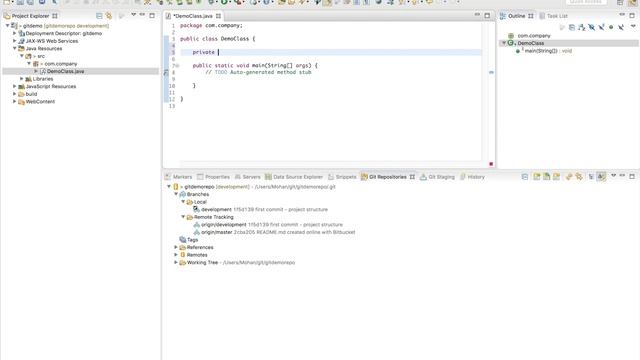Collapse all in Git Repositories toolbar
The height and width of the screenshot is (360, 640).
[x=525, y=177]
